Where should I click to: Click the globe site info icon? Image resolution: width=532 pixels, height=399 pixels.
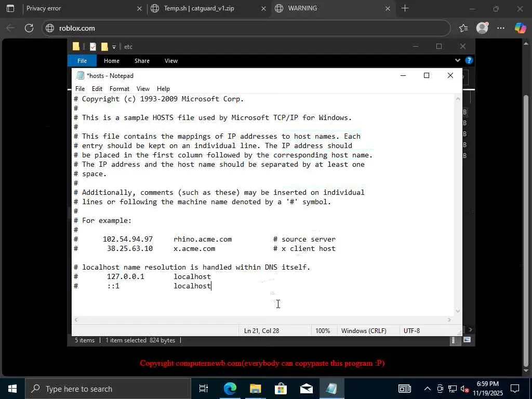click(x=50, y=28)
